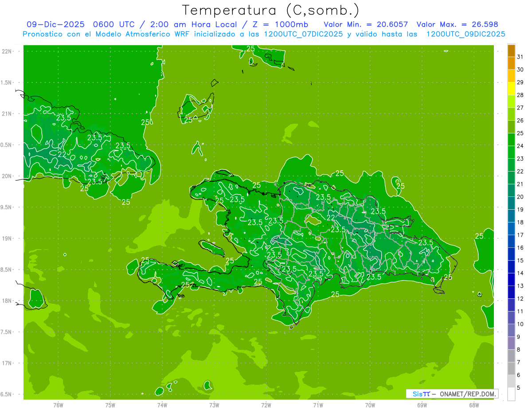Click the "76W" longitude axis label
The width and height of the screenshot is (532, 411).
click(58, 405)
